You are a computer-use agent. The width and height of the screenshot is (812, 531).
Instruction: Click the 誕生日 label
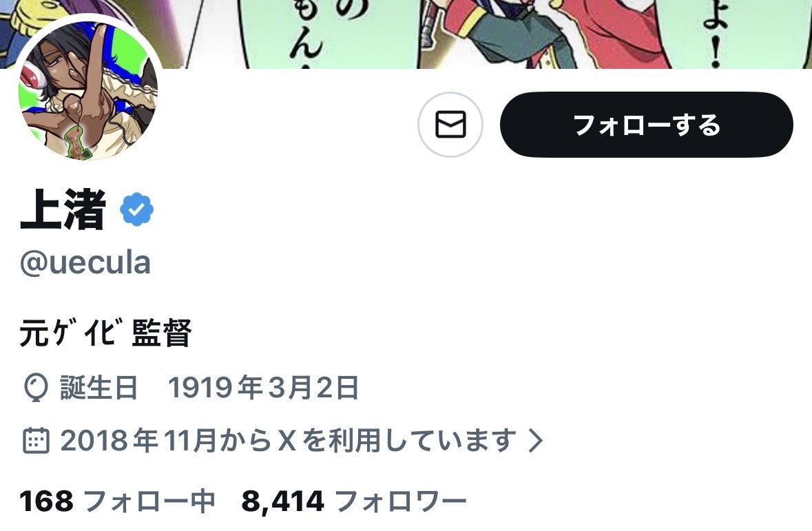pyautogui.click(x=99, y=388)
